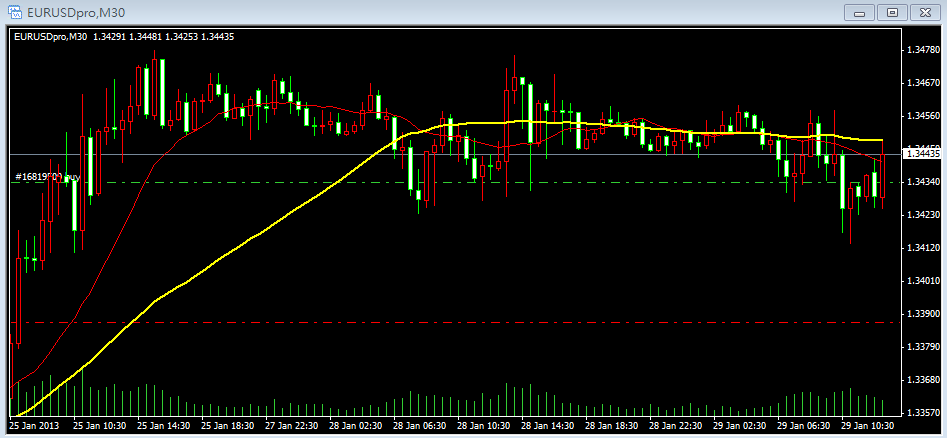Click the 28 Jan 06:30 time label
The height and width of the screenshot is (438, 947).
coord(420,425)
